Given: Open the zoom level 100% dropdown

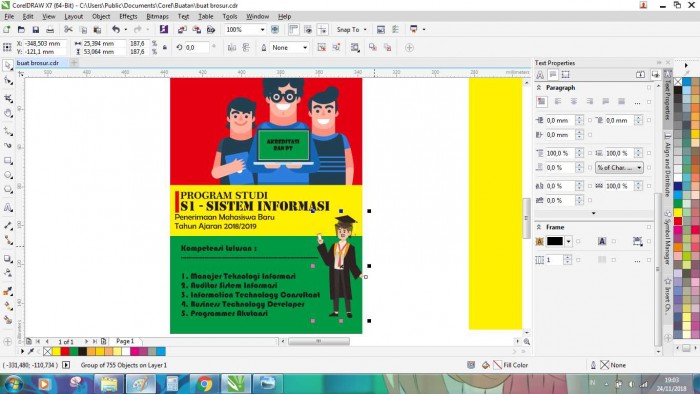Looking at the screenshot, I should pos(262,29).
